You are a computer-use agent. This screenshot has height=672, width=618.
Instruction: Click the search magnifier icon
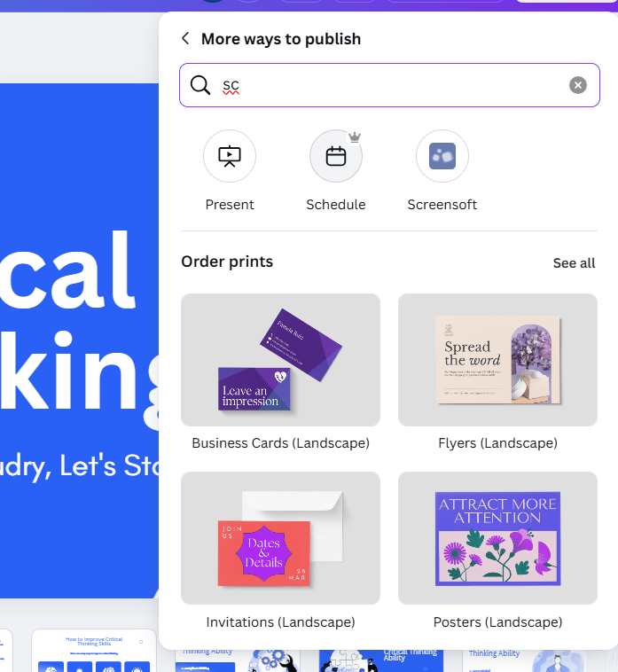[x=200, y=85]
